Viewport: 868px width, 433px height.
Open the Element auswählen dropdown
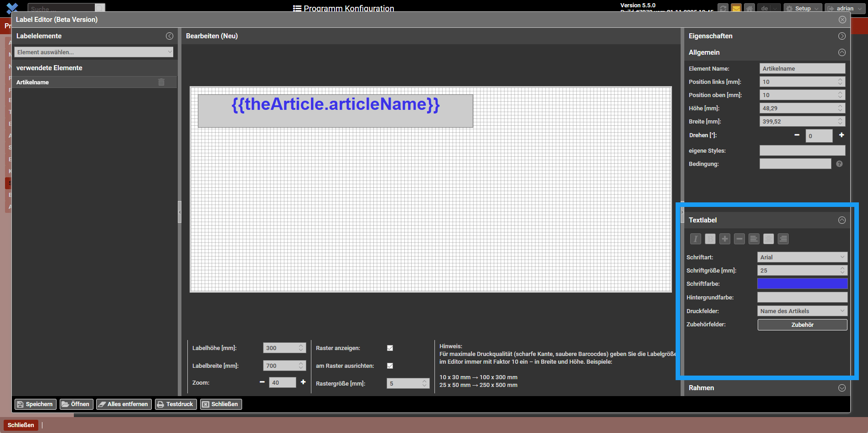(x=94, y=52)
